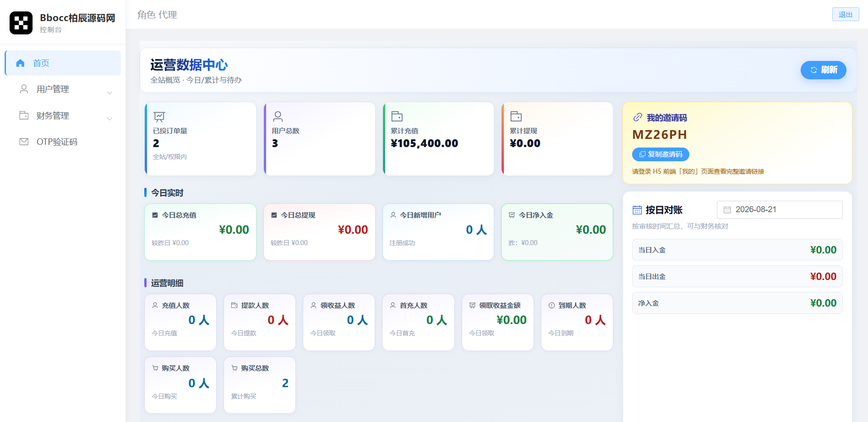Viewport: 868px width, 422px height.
Task: Select the 用户总数 stat card
Action: (x=319, y=139)
